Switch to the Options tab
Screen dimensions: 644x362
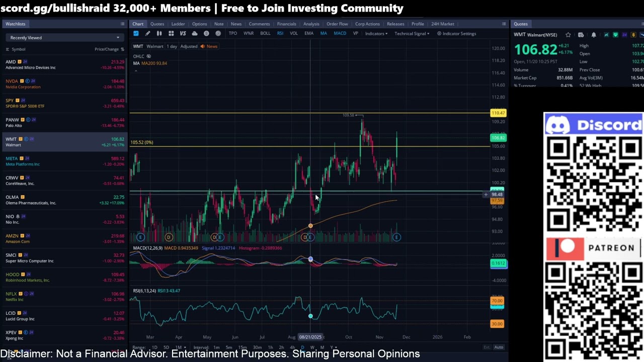[199, 24]
